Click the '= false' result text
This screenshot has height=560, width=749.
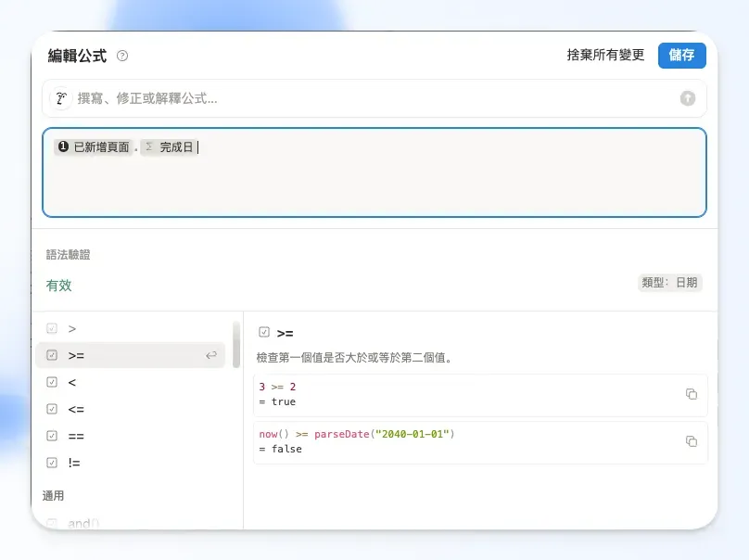point(280,449)
